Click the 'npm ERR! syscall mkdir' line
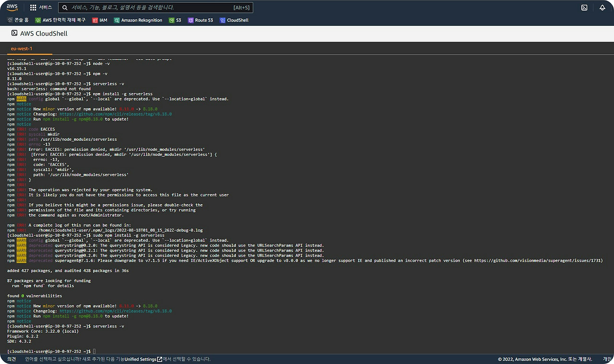Viewport: 614px width, 364px height. (34, 134)
